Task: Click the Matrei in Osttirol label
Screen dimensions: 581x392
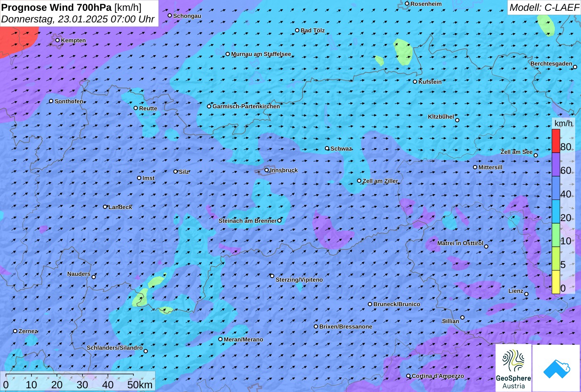Action: [x=460, y=243]
